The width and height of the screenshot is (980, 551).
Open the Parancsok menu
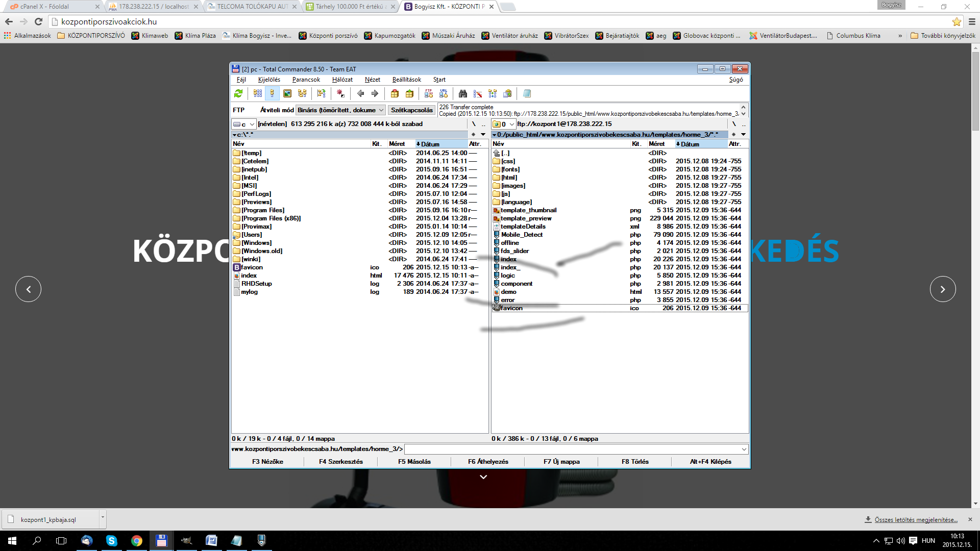(x=306, y=80)
